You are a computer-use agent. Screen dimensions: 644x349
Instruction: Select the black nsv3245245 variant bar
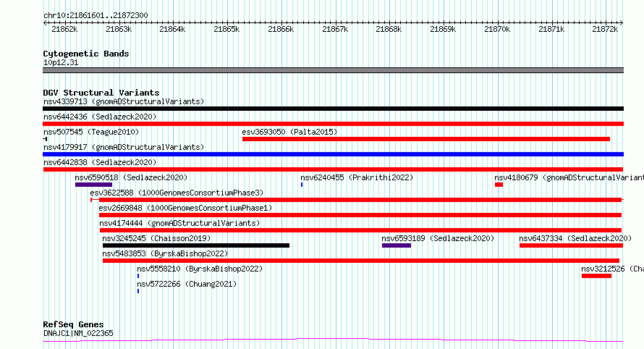[x=196, y=246]
